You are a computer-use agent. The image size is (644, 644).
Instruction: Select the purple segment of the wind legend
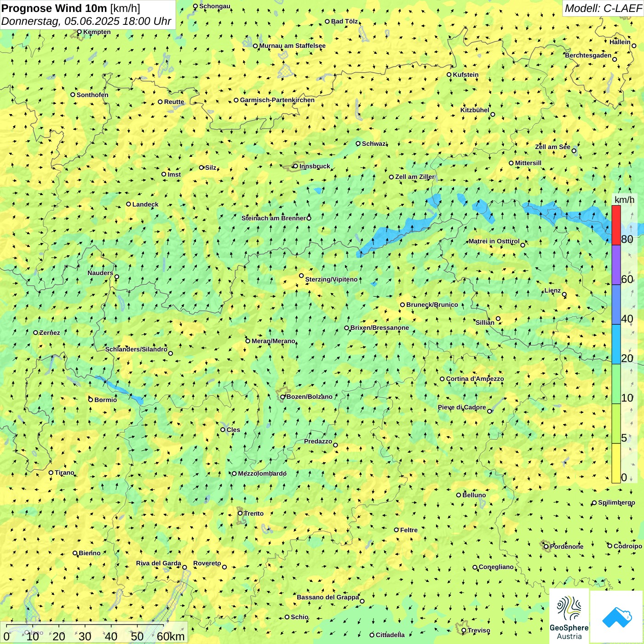(616, 265)
